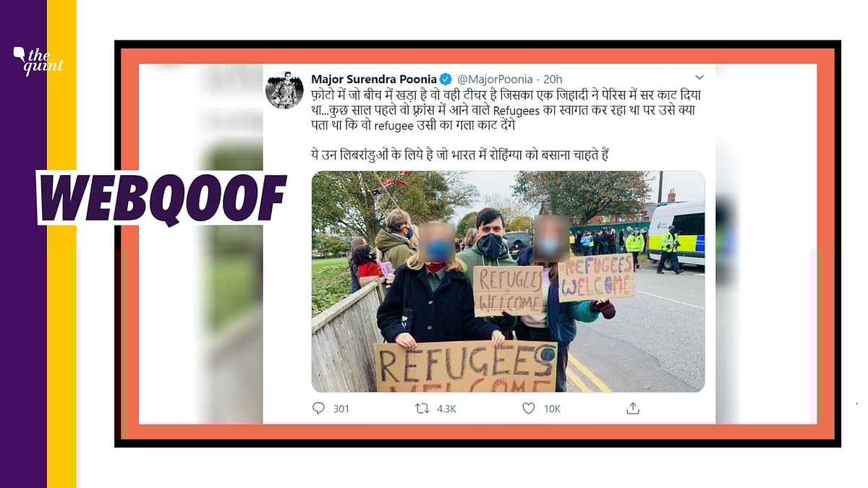Click the @MajorPoonia handle
Viewport: 868px width, 488px height.
pyautogui.click(x=495, y=79)
